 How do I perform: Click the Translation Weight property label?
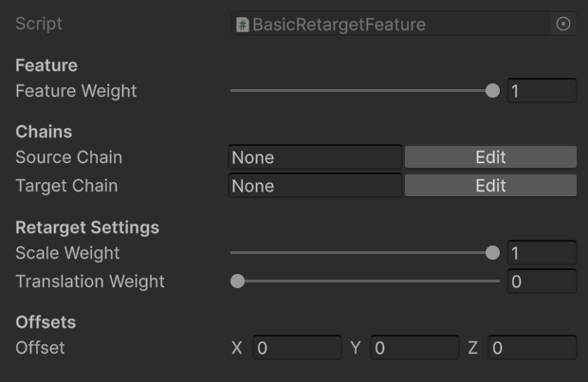(x=90, y=282)
